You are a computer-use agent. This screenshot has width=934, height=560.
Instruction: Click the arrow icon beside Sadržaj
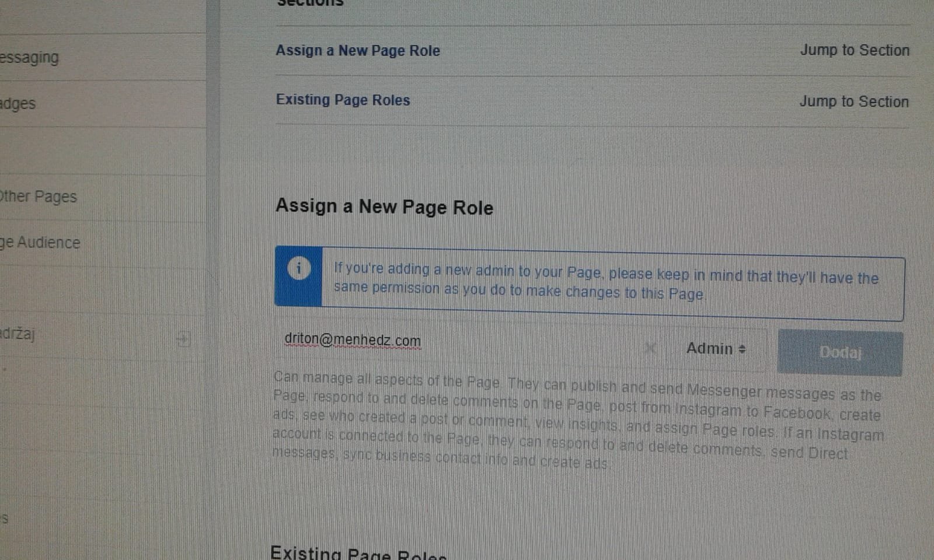[x=183, y=339]
